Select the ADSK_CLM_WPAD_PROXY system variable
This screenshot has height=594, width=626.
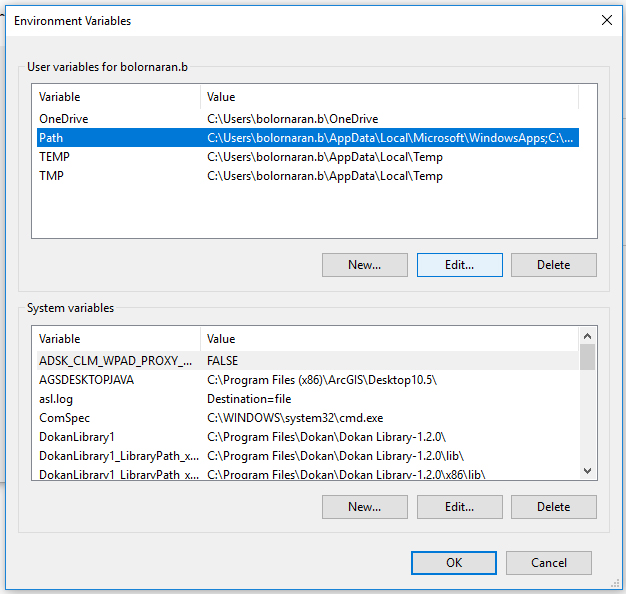pos(308,360)
